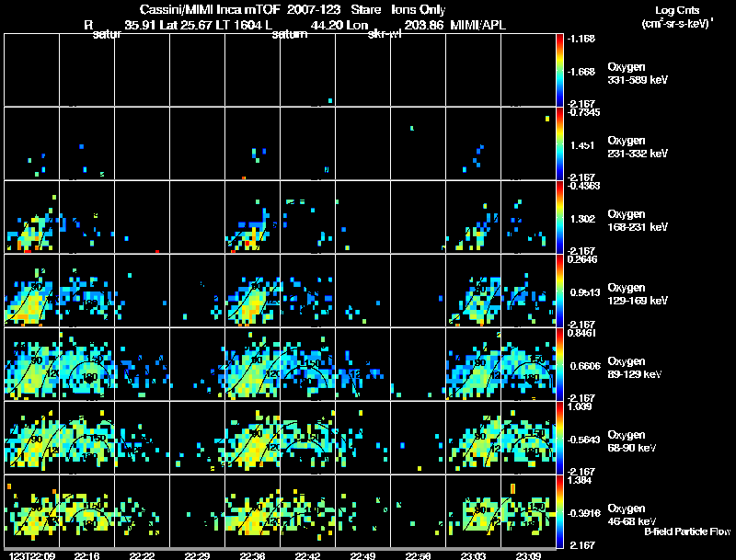Screen dimensions: 736x560
Task: Click the color bar for Oxygen 231-332 keV
Action: click(559, 143)
